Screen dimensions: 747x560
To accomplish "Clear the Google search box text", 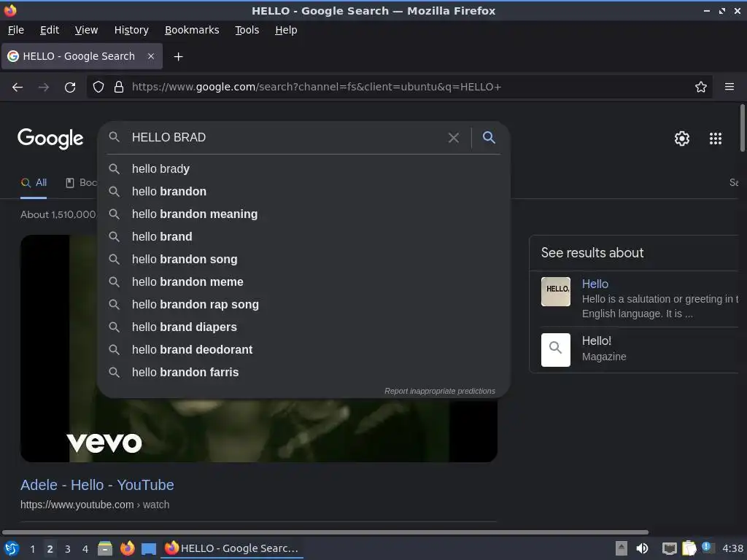I will (x=454, y=138).
